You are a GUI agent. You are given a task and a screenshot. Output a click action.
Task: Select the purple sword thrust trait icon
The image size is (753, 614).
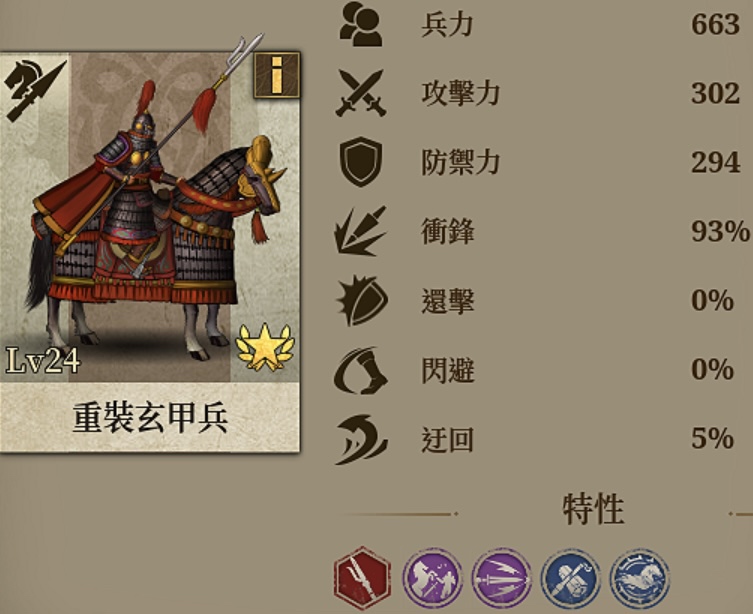coord(501,578)
